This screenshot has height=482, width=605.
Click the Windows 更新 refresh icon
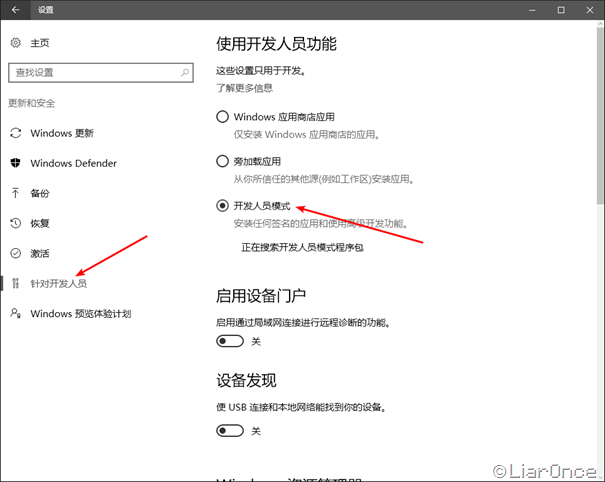15,133
